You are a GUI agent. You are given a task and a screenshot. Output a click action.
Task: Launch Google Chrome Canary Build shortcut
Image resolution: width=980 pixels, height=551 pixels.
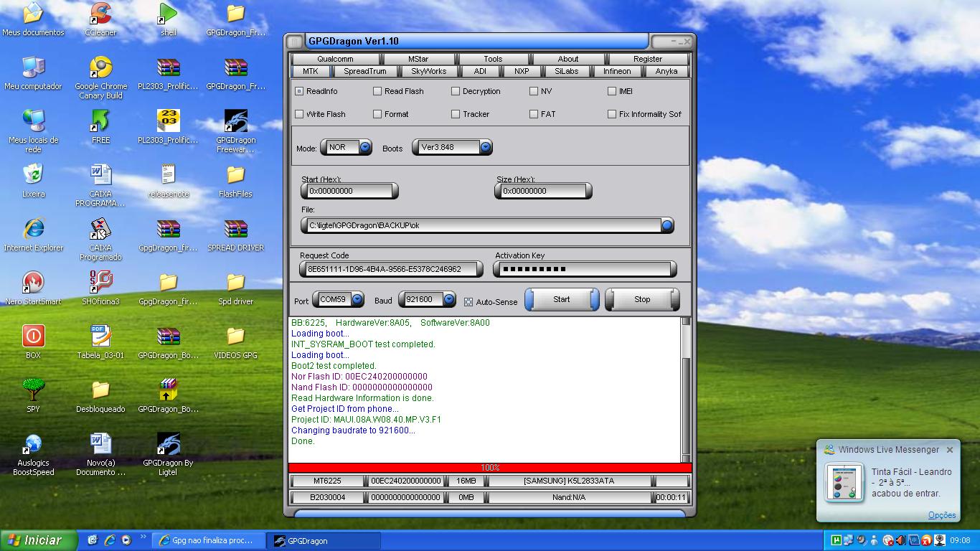pos(100,77)
